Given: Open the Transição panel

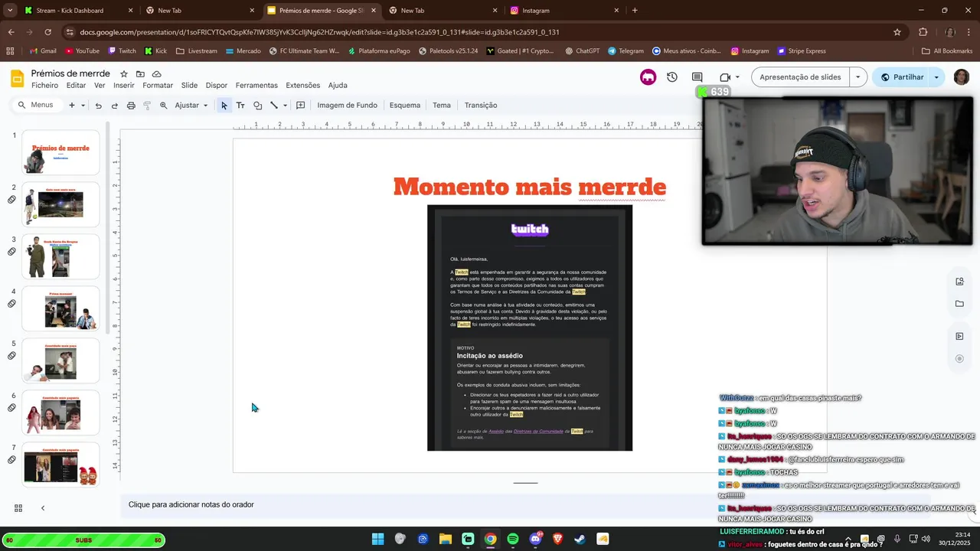Looking at the screenshot, I should (481, 105).
